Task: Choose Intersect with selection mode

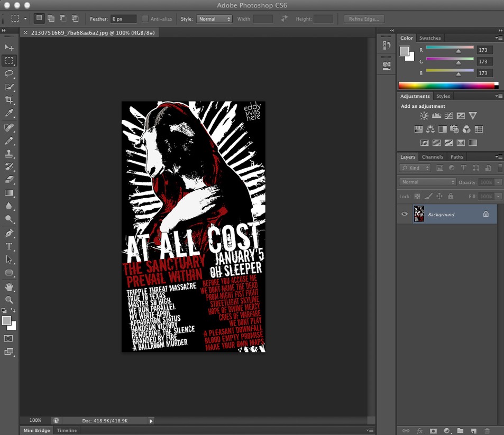Action: point(75,18)
